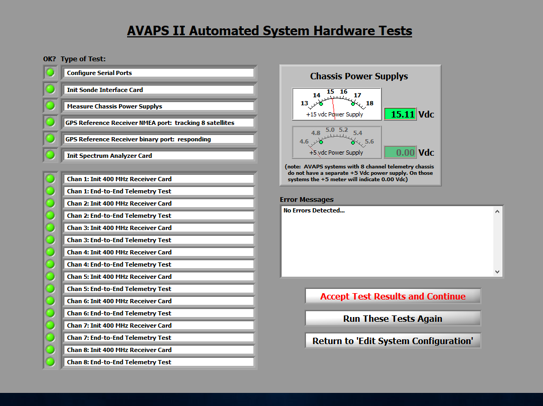
Task: Click the LED for Chan 3: Init 400 MHz Receiver Card
Action: [x=50, y=228]
